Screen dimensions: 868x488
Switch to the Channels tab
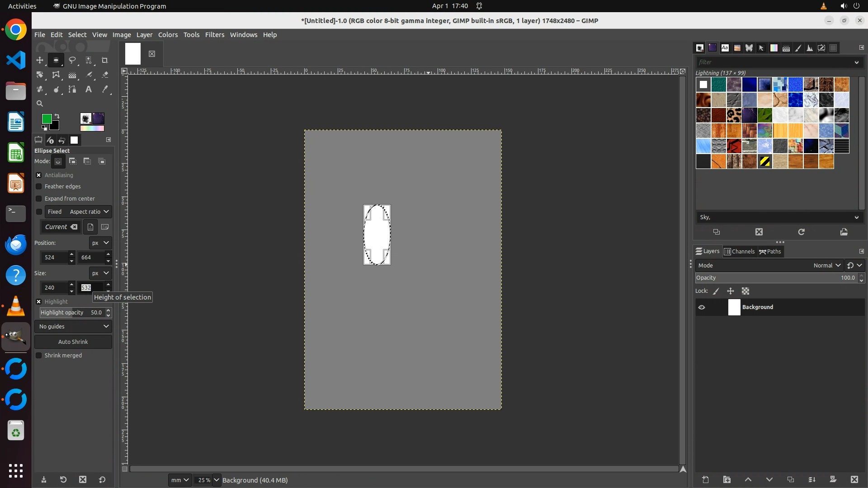click(739, 252)
